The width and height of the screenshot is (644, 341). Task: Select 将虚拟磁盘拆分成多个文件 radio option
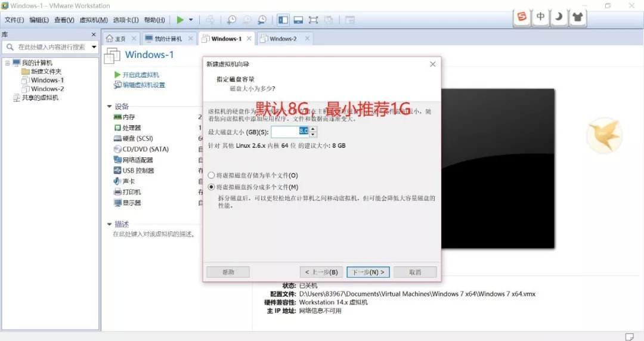[x=211, y=187]
